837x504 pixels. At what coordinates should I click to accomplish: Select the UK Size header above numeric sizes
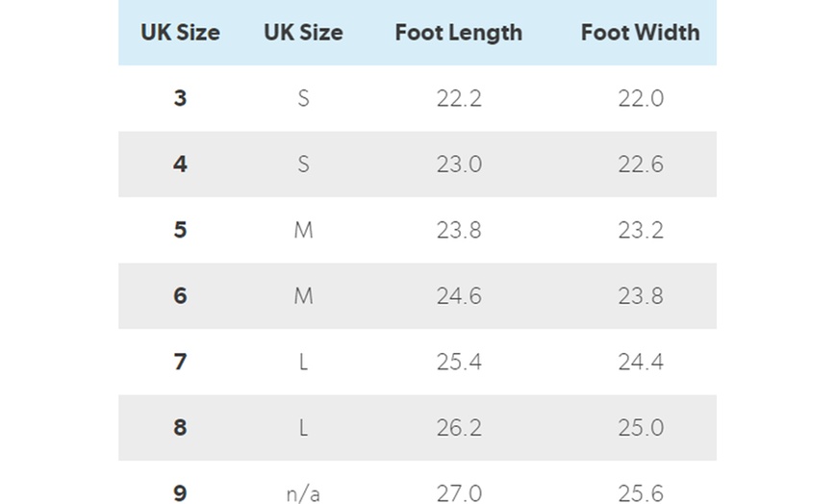tap(180, 33)
